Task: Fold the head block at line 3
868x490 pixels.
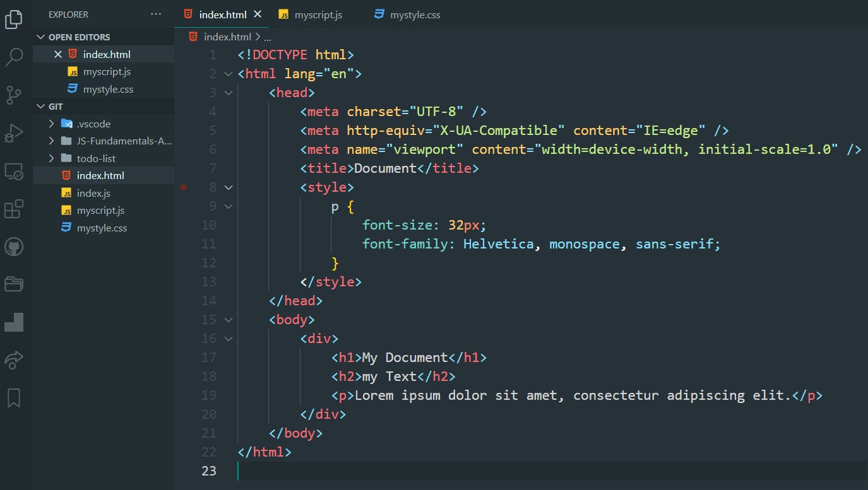Action: coord(229,93)
